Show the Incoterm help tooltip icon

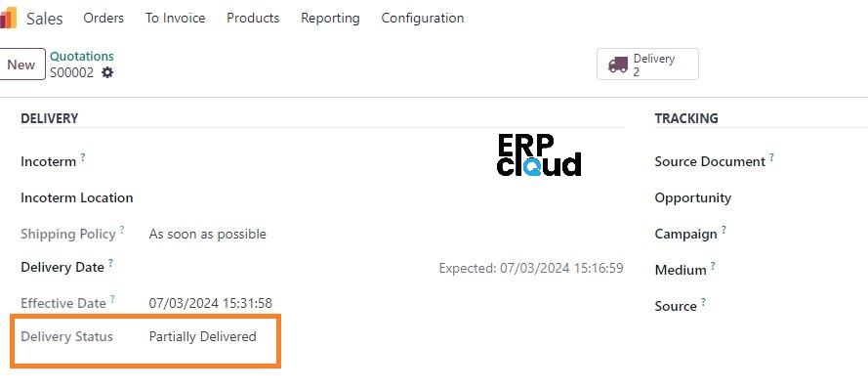(x=82, y=157)
